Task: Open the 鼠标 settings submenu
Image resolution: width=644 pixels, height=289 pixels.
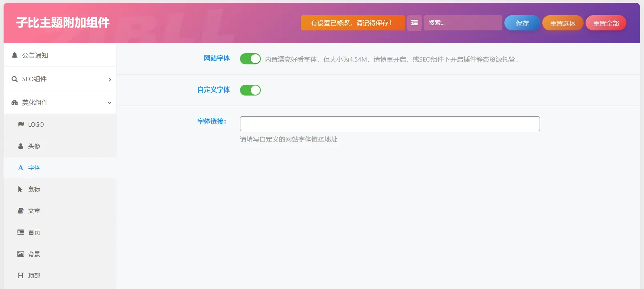Action: 60,189
